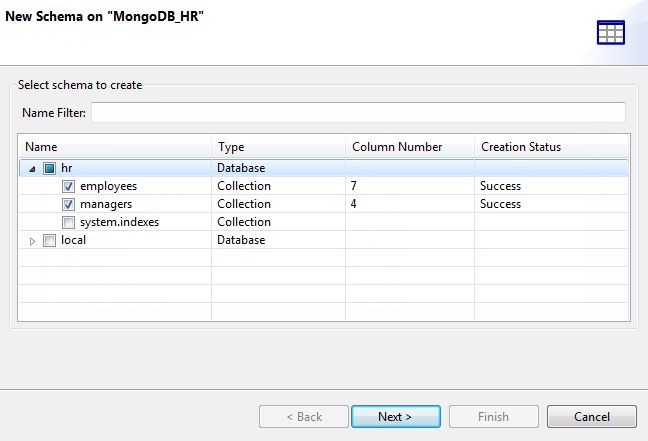Viewport: 648px width, 441px height.
Task: Uncheck the employees collection checkbox
Action: [x=68, y=186]
